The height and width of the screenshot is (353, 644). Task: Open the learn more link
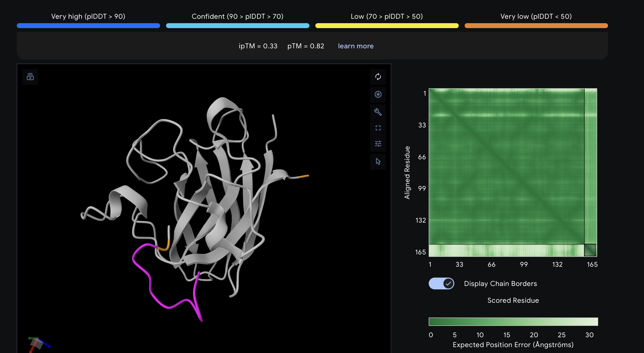[x=356, y=46]
